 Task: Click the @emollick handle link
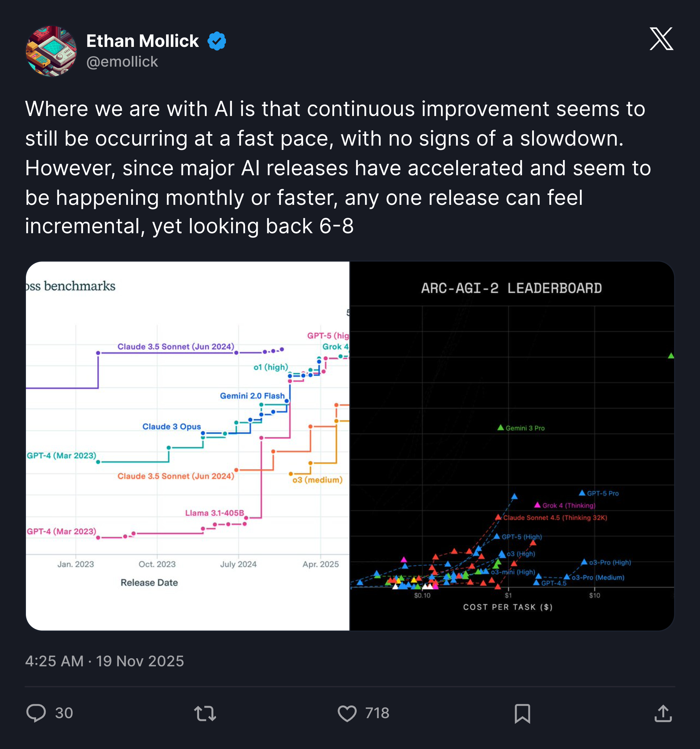coord(123,61)
